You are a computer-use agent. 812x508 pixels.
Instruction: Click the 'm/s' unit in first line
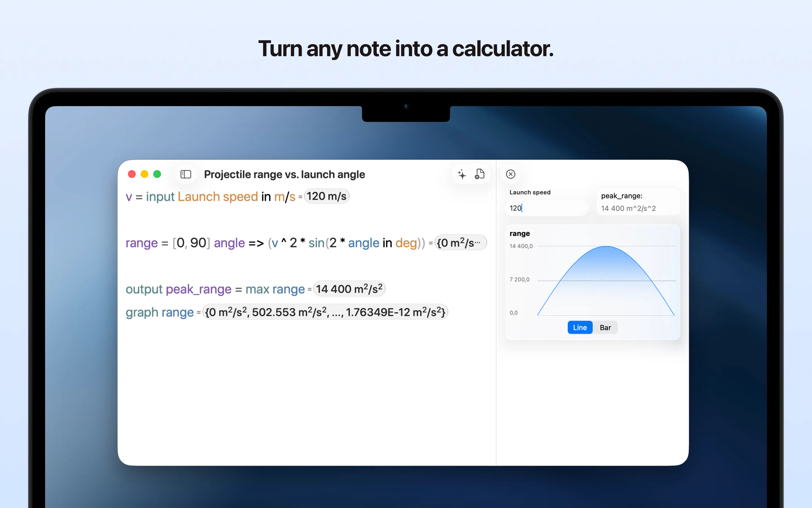284,196
